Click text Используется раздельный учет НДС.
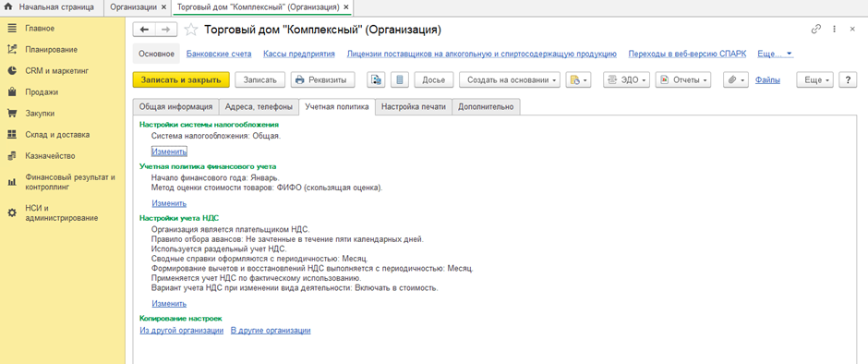 point(219,249)
